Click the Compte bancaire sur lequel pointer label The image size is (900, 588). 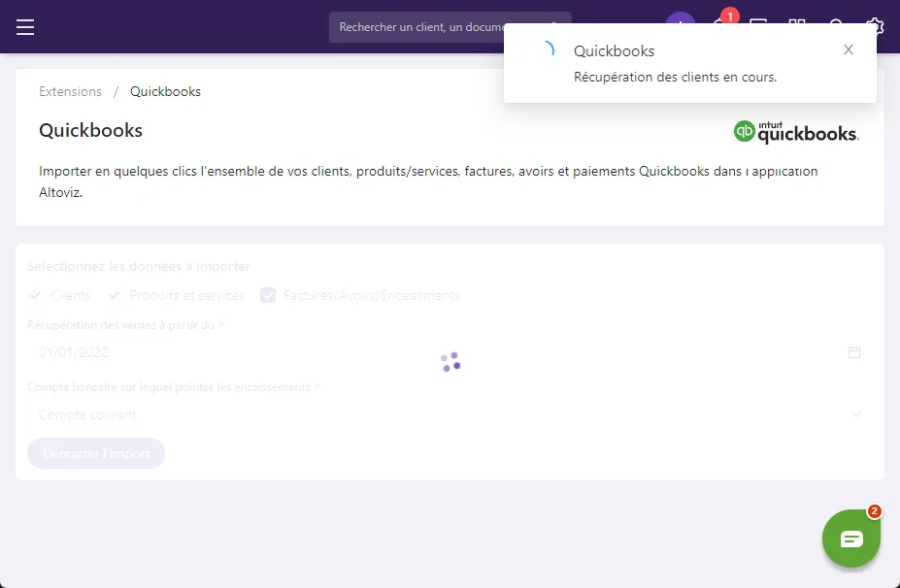[169, 387]
